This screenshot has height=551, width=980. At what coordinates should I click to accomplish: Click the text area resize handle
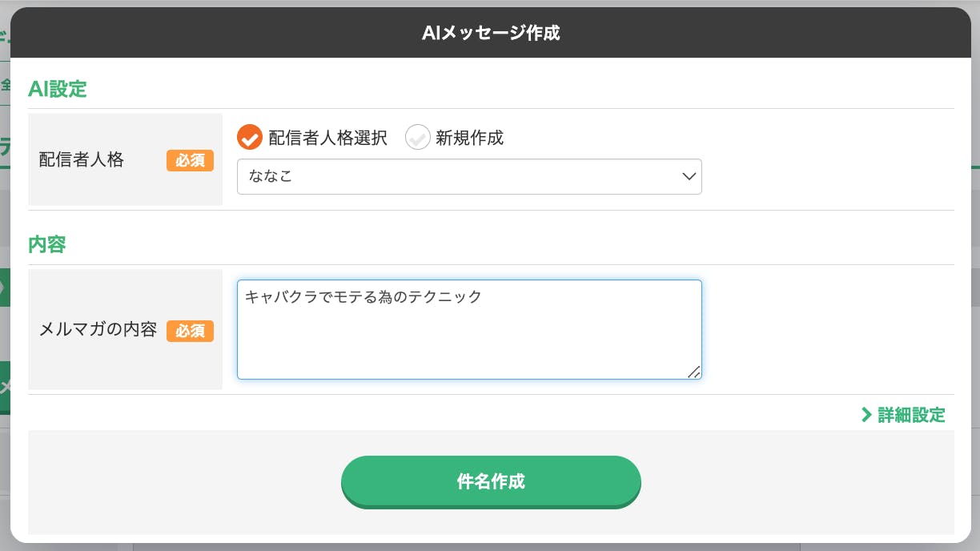click(x=693, y=371)
